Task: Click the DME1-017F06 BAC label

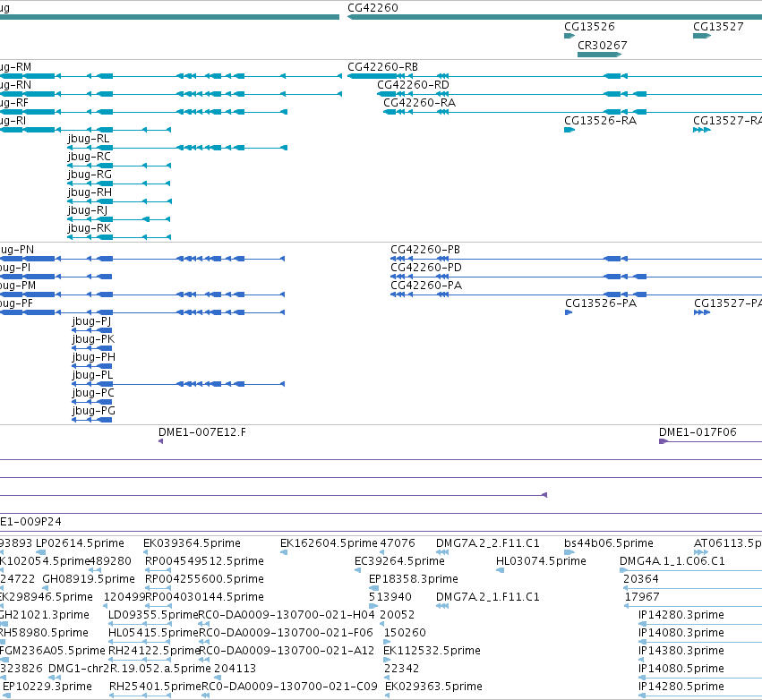Action: coord(698,432)
